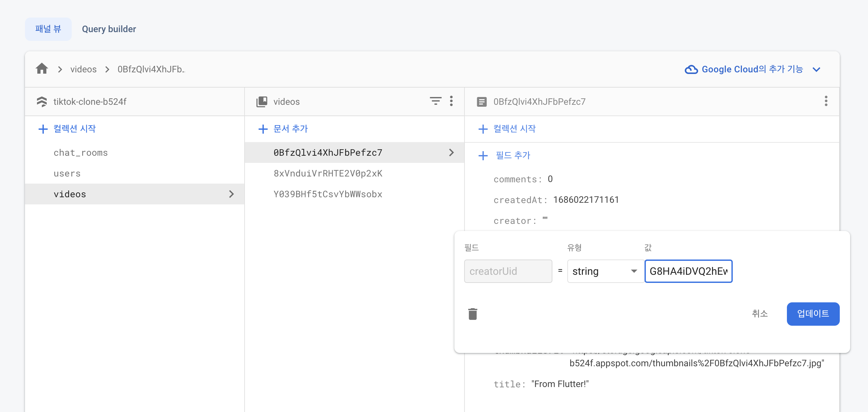The height and width of the screenshot is (412, 868).
Task: Click the tiktok-clone-b524f database icon
Action: click(x=42, y=102)
